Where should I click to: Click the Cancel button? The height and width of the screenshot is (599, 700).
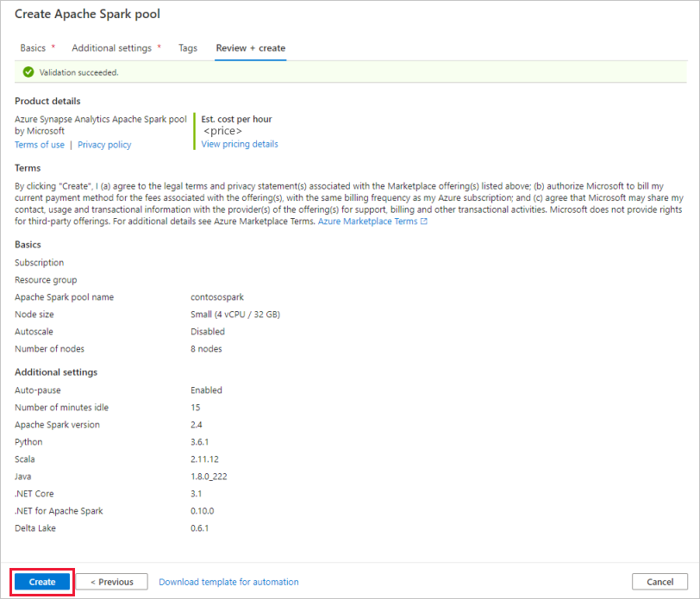click(x=659, y=582)
